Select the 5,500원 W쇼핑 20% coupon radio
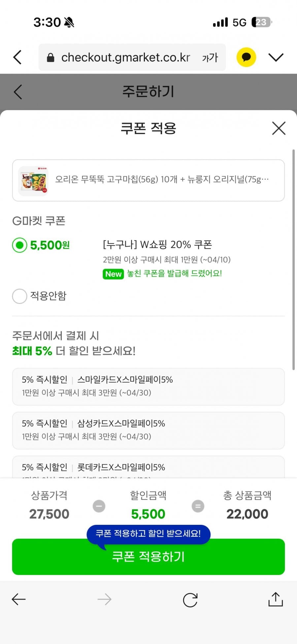The height and width of the screenshot is (644, 297). pos(20,245)
